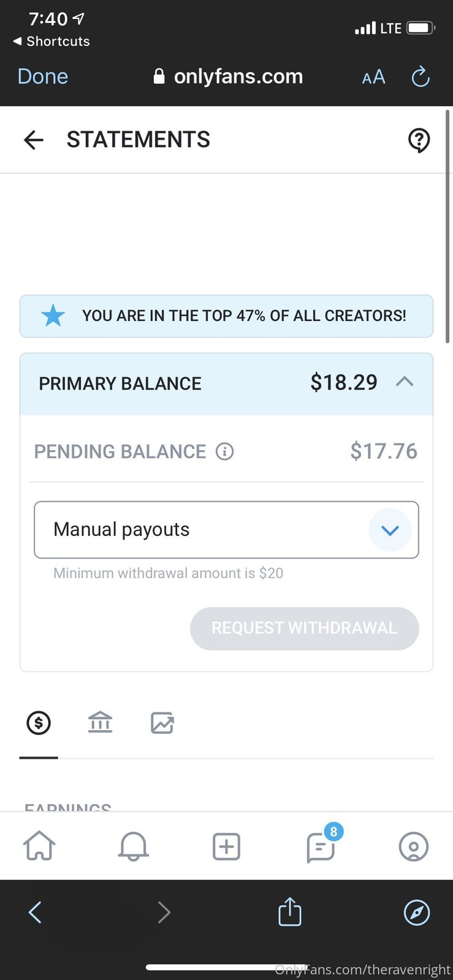Return to Shortcuts app

click(51, 41)
